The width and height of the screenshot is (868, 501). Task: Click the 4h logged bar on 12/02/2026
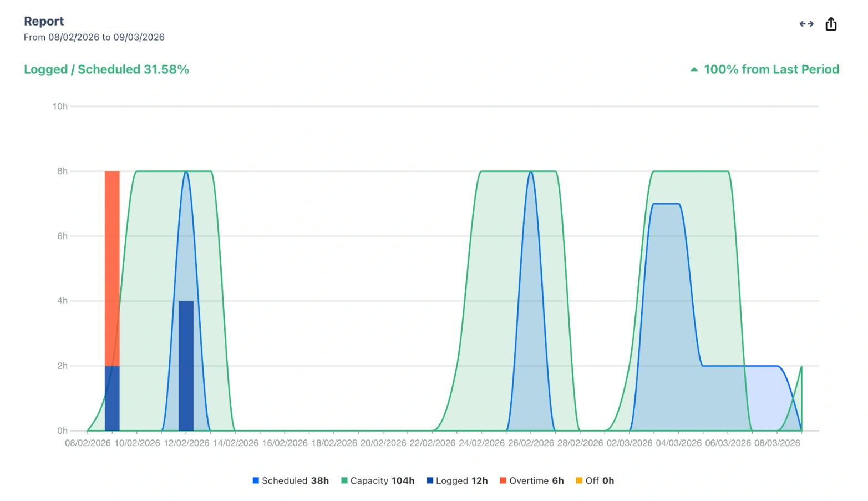click(186, 366)
